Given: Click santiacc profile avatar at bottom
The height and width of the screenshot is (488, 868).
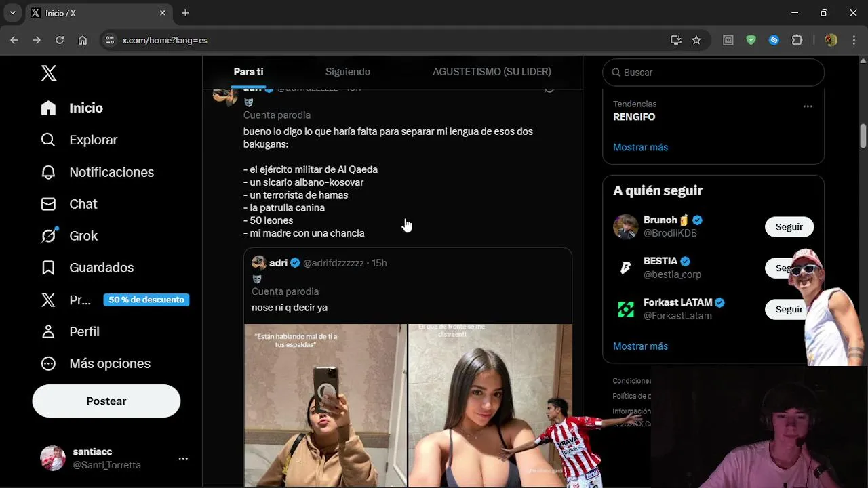Looking at the screenshot, I should point(53,458).
